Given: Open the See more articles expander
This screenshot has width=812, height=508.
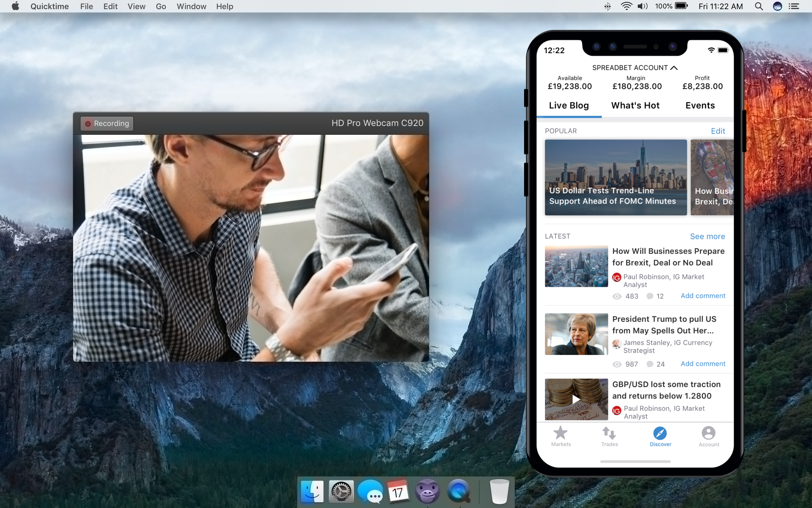Looking at the screenshot, I should (707, 235).
